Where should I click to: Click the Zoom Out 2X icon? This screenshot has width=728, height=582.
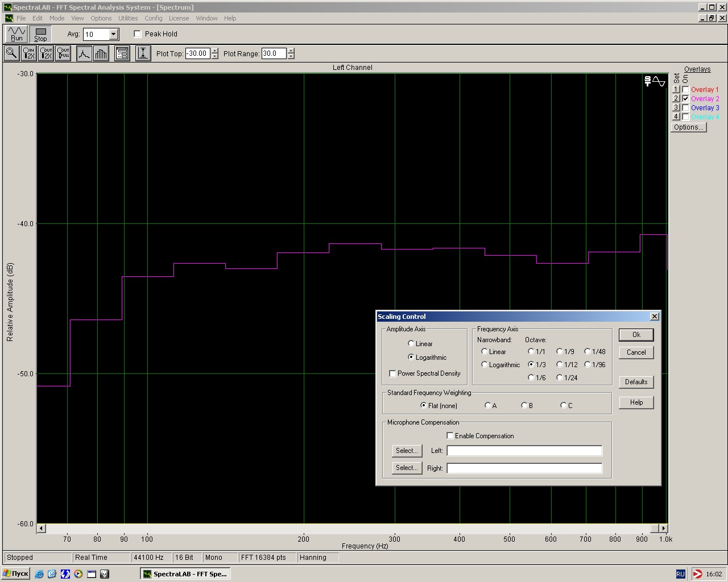[46, 53]
